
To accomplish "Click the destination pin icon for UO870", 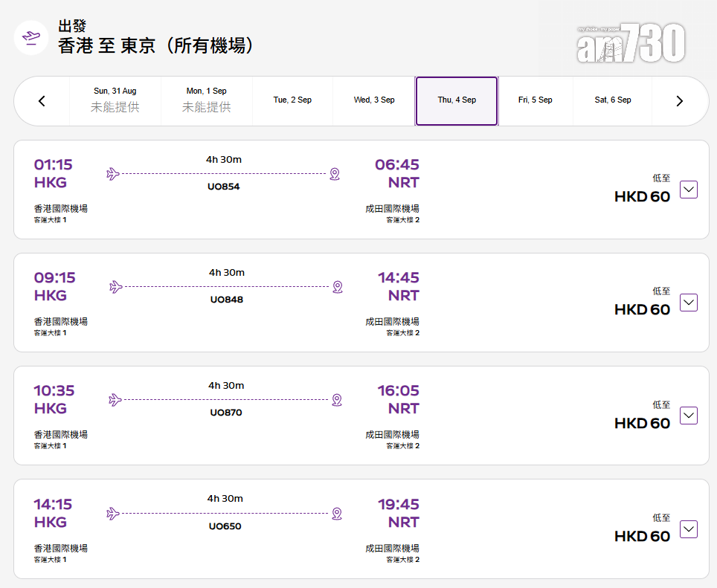I will click(x=337, y=400).
